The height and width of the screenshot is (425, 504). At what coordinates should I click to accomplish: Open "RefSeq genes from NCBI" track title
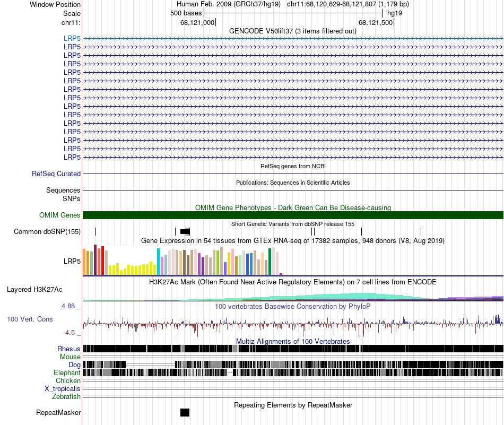293,166
